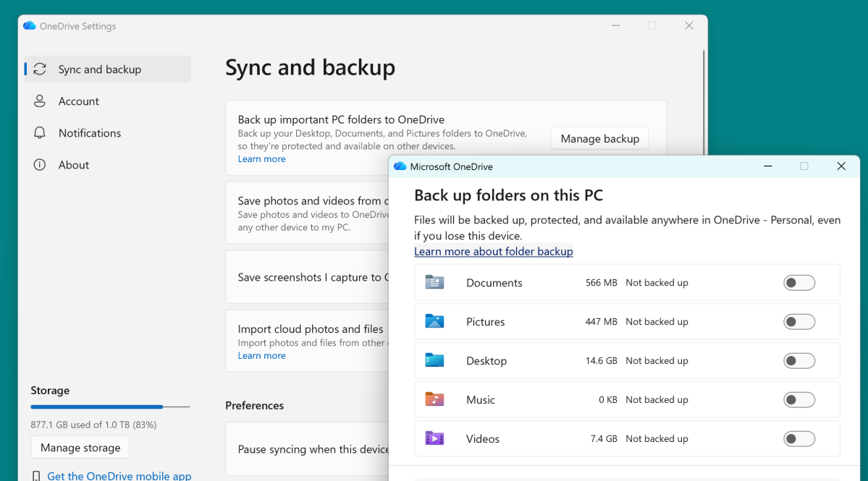Screen dimensions: 868x481
Task: Click the 'Import cloud photos and files' title
Action: pos(311,329)
